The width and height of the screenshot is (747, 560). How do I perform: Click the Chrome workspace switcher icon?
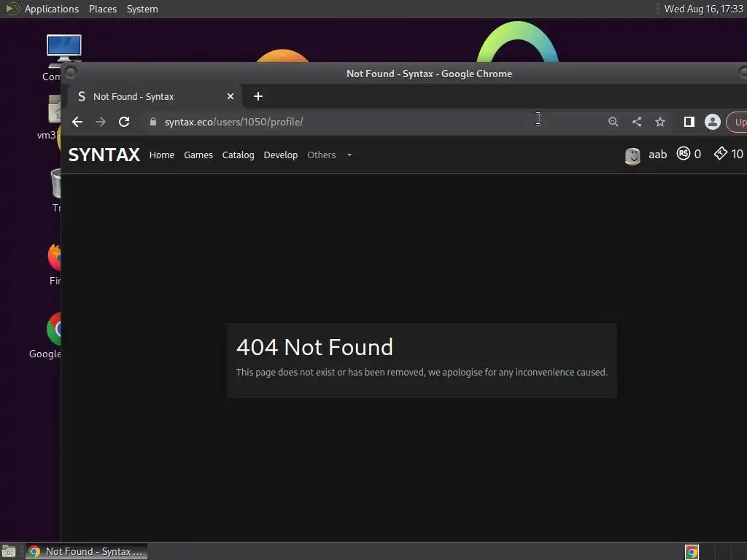[x=692, y=551]
